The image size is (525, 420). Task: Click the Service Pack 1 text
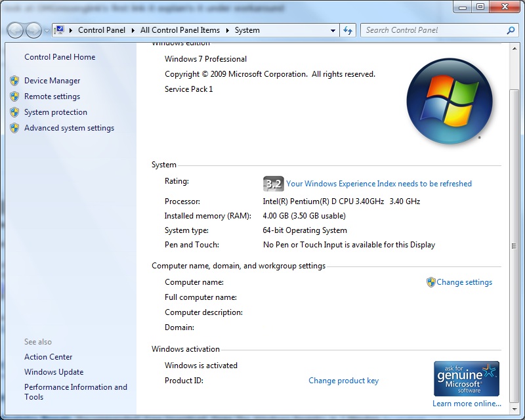[188, 89]
